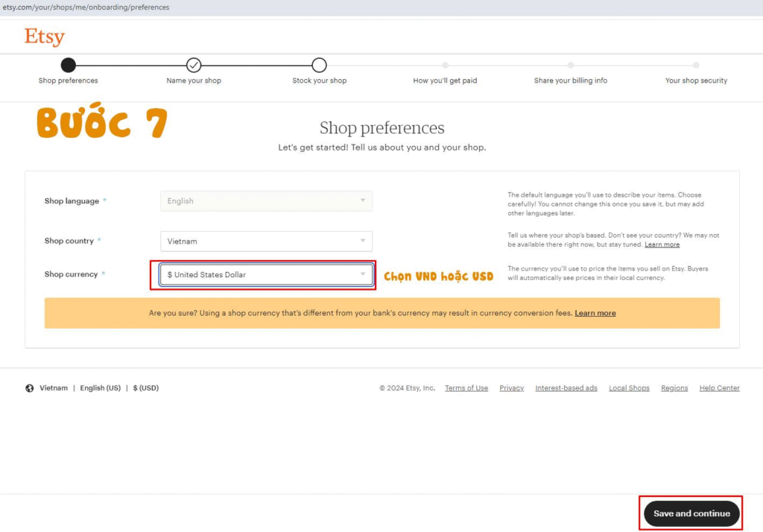Click the Shop preferences step circle
This screenshot has width=763, height=532.
(x=68, y=65)
